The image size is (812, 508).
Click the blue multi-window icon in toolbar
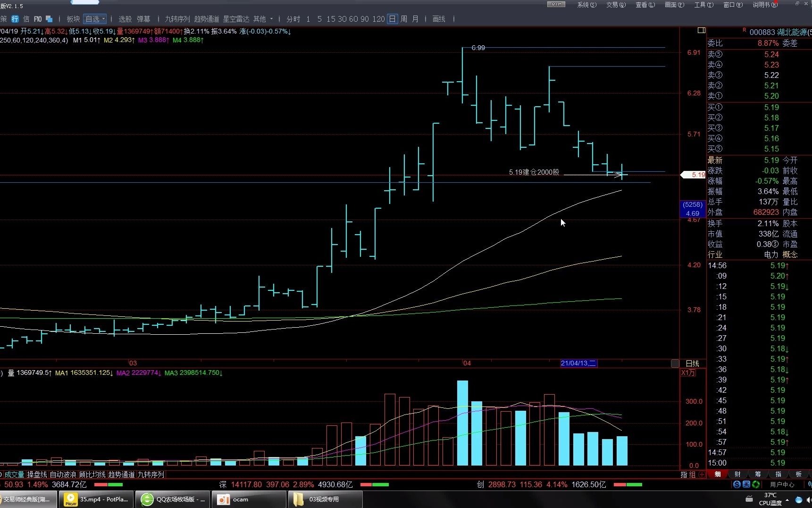tap(49, 19)
